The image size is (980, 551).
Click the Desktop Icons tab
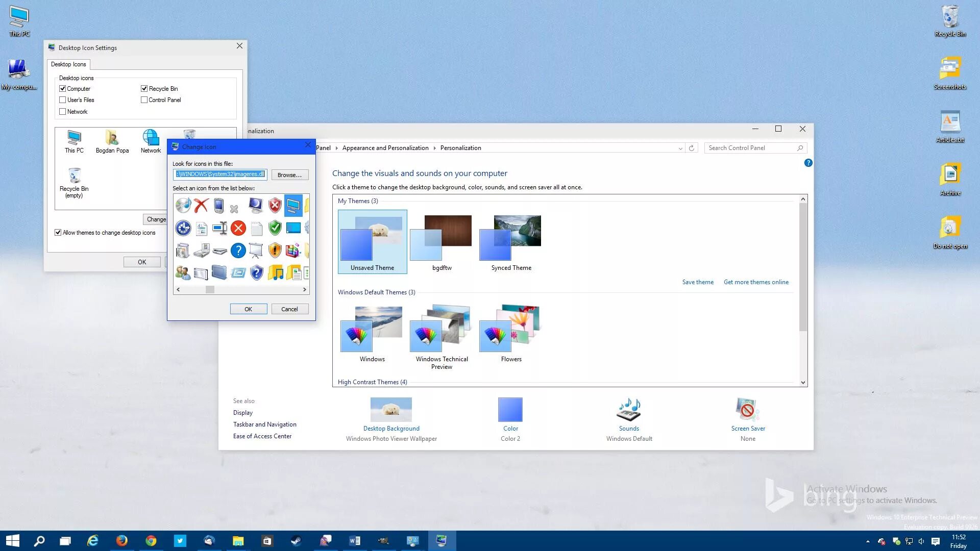(x=68, y=64)
